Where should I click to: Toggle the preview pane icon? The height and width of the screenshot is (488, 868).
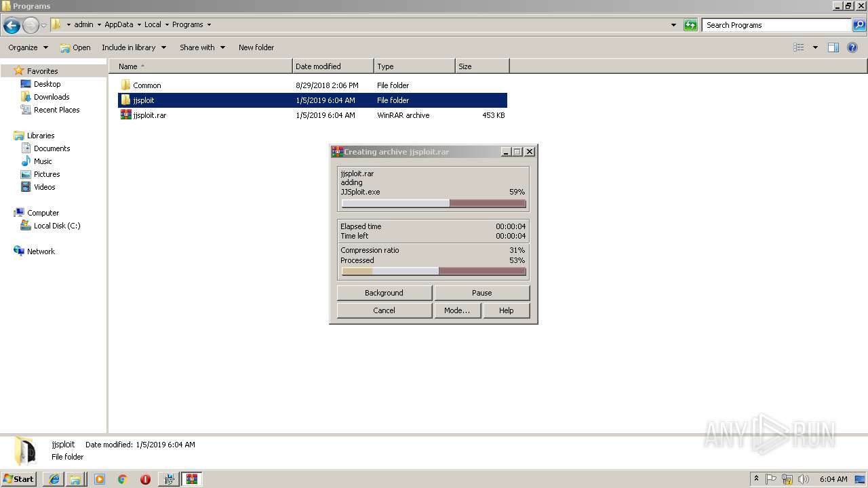click(833, 47)
